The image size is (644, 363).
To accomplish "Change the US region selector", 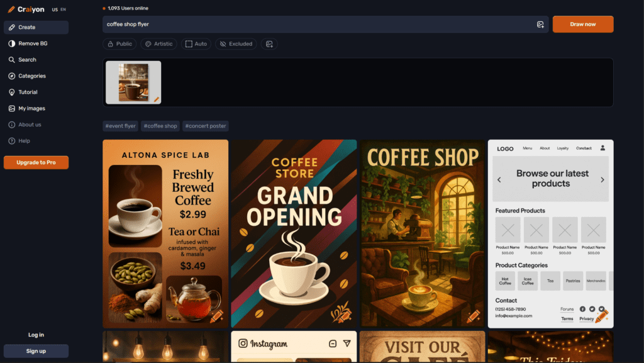I will point(54,9).
